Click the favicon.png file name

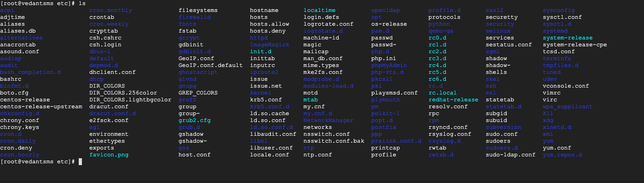point(109,155)
